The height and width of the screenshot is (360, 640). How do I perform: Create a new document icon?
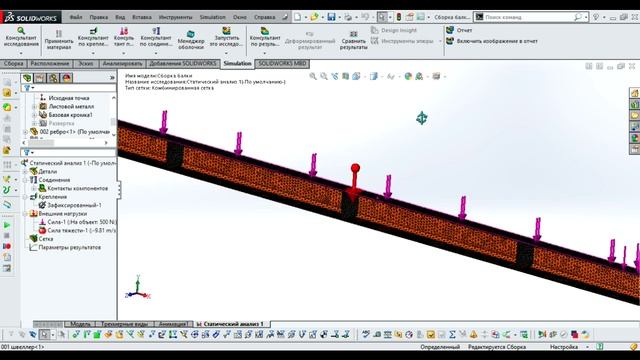tap(298, 17)
